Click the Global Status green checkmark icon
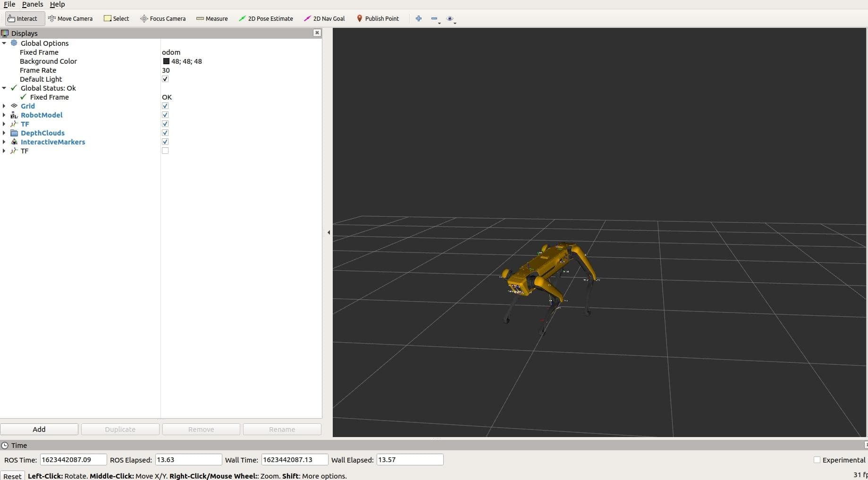Screen dimensions: 868x480 click(14, 88)
